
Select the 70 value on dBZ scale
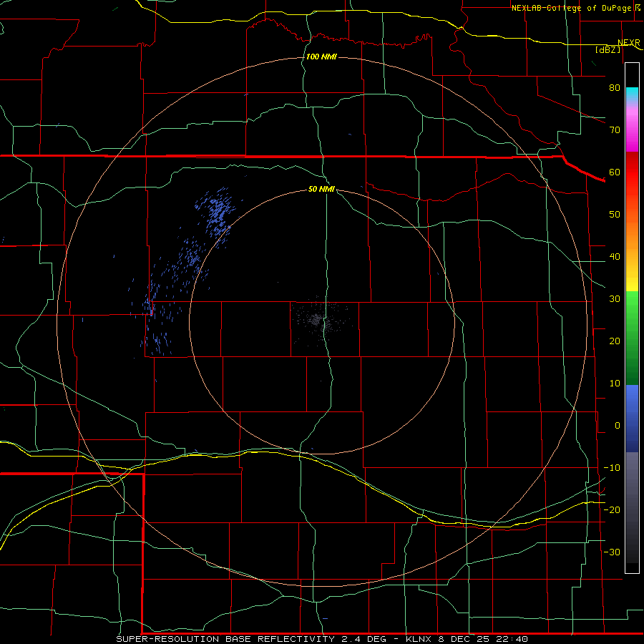coord(615,130)
